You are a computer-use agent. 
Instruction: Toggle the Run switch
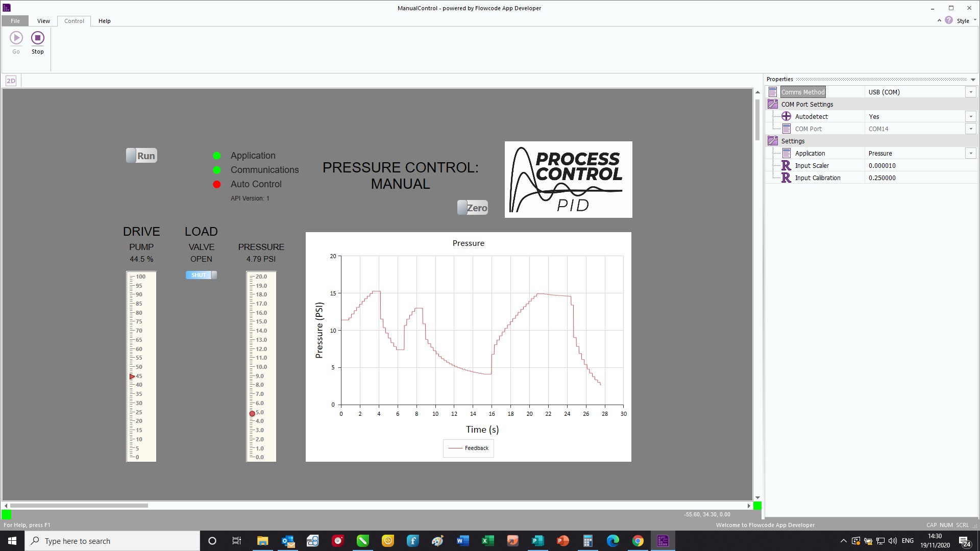141,156
